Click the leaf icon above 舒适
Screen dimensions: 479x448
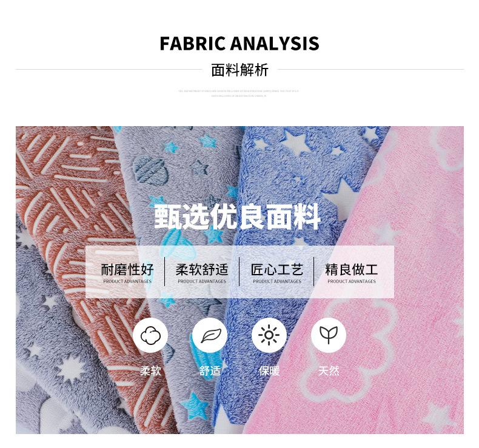click(210, 335)
